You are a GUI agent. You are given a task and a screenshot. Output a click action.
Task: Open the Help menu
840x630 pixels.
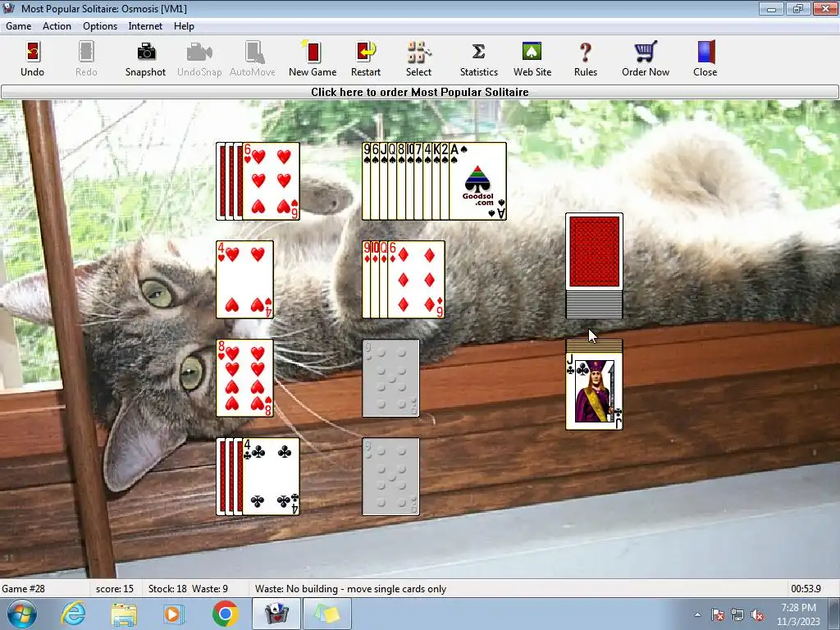click(184, 26)
